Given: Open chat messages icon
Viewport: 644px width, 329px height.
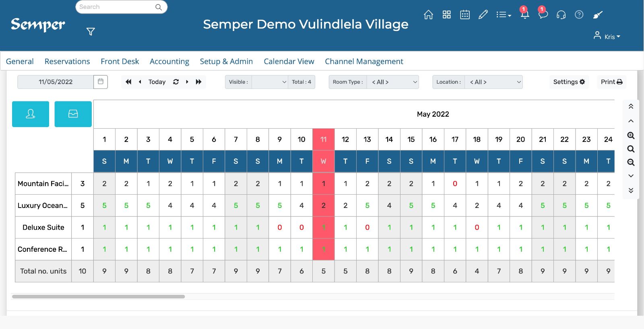Looking at the screenshot, I should coord(543,14).
